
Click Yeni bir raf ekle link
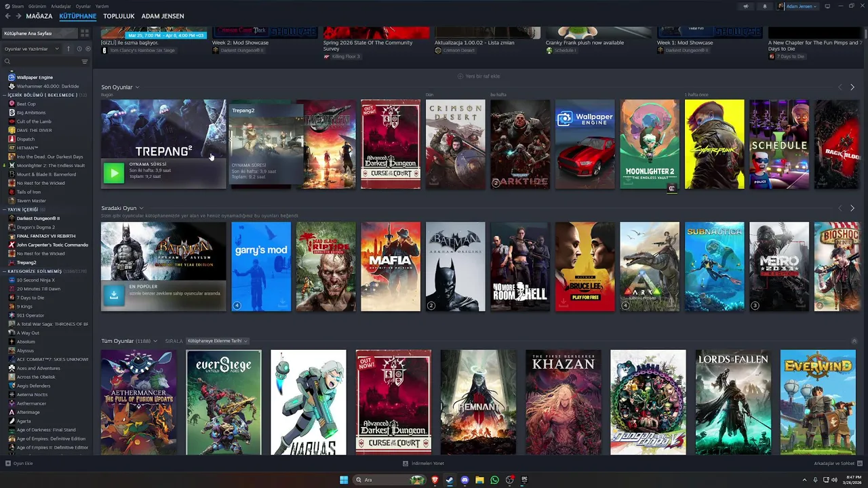[479, 77]
